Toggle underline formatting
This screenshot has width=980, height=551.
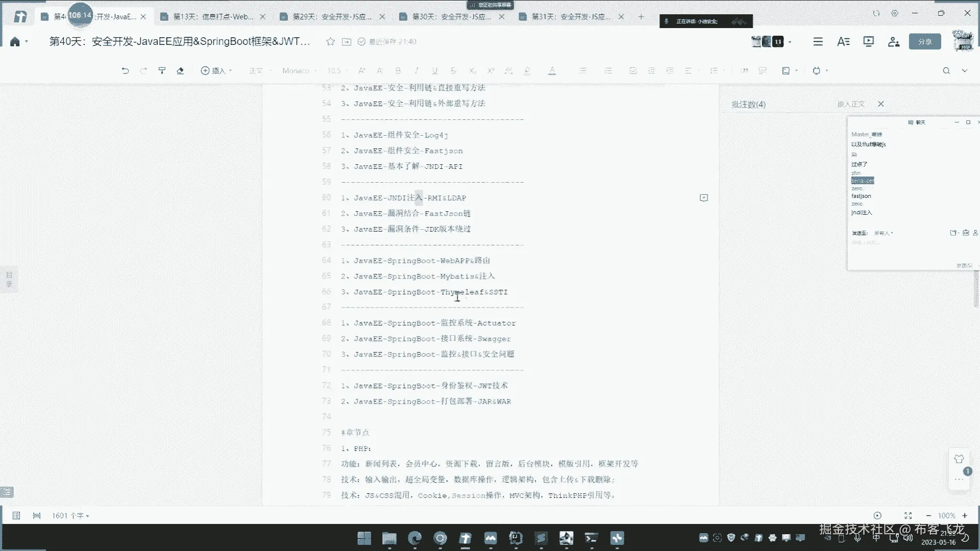(x=435, y=71)
